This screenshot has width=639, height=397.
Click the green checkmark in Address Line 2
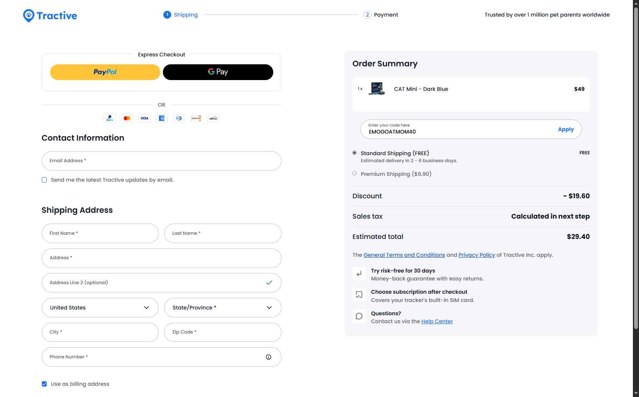(269, 282)
